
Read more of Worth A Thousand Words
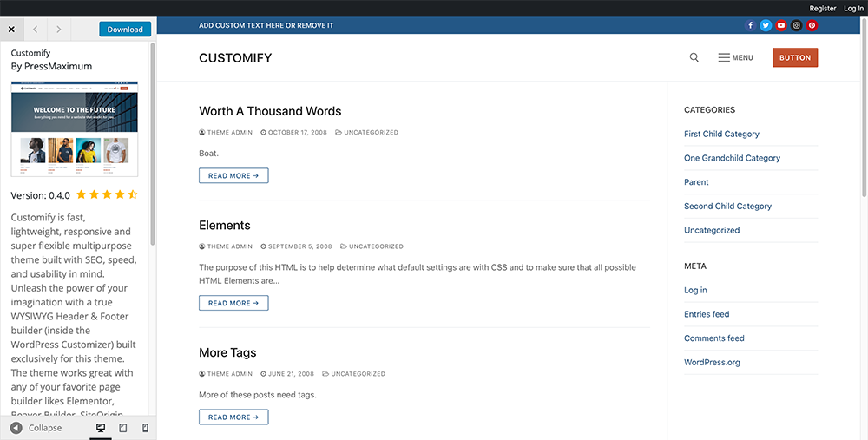233,175
